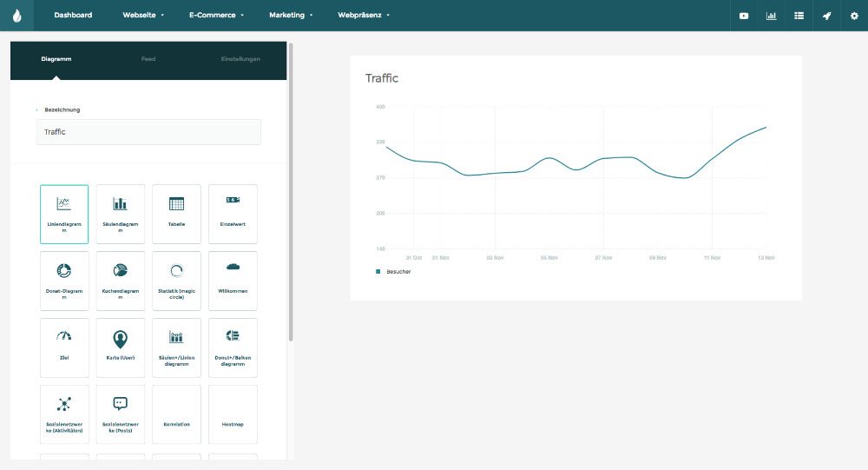Screen dimensions: 868x470
Task: Switch to the Feed tab
Action: coord(148,59)
